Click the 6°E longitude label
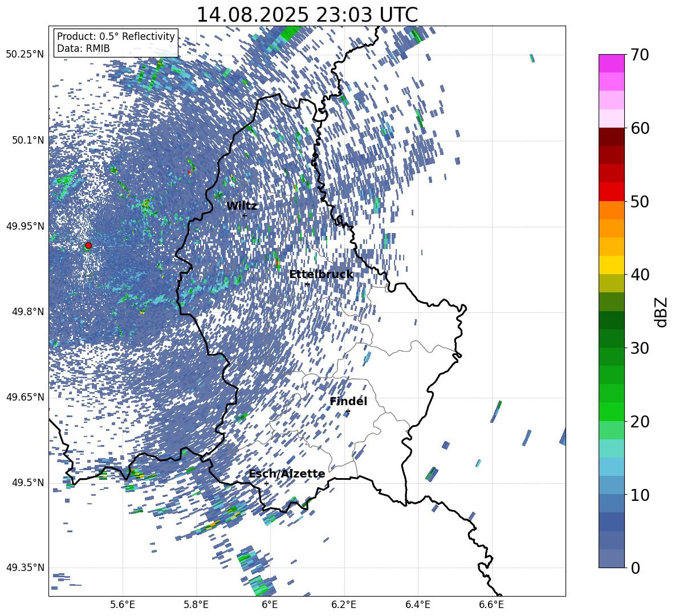Image resolution: width=675 pixels, height=616 pixels. click(x=270, y=605)
